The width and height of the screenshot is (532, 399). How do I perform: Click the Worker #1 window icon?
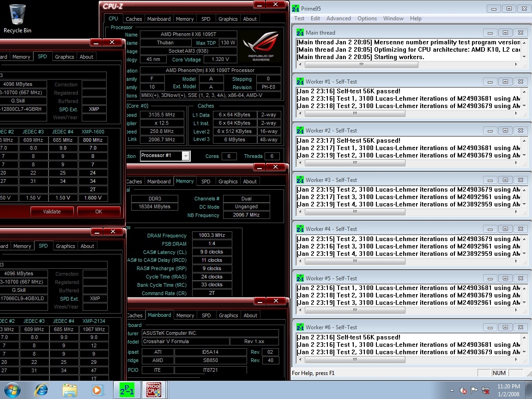(x=300, y=81)
